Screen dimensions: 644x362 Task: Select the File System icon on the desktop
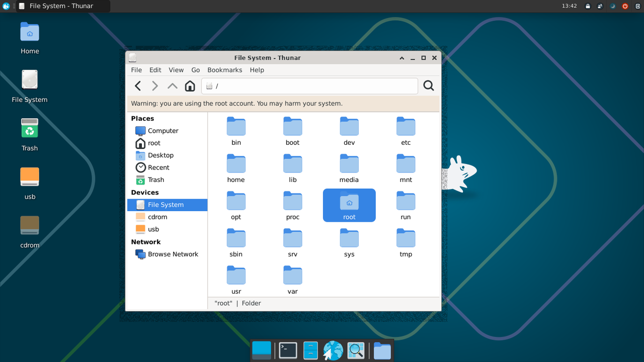pyautogui.click(x=30, y=80)
